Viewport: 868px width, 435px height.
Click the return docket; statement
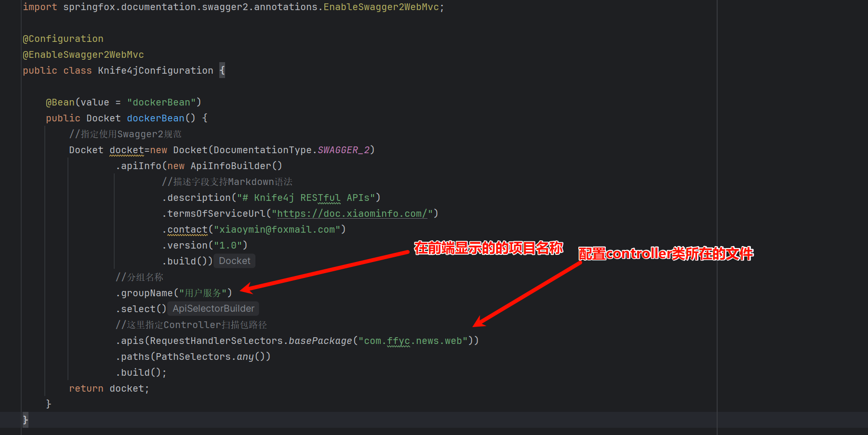(x=109, y=388)
